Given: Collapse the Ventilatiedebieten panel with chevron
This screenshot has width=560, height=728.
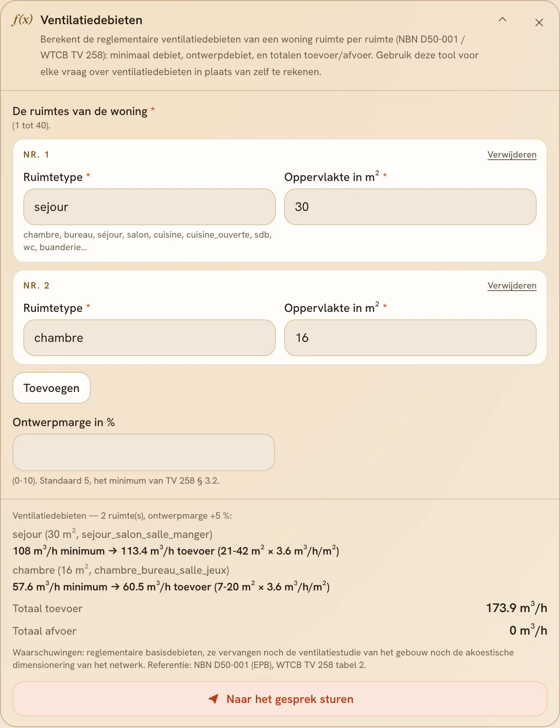Looking at the screenshot, I should [x=502, y=20].
